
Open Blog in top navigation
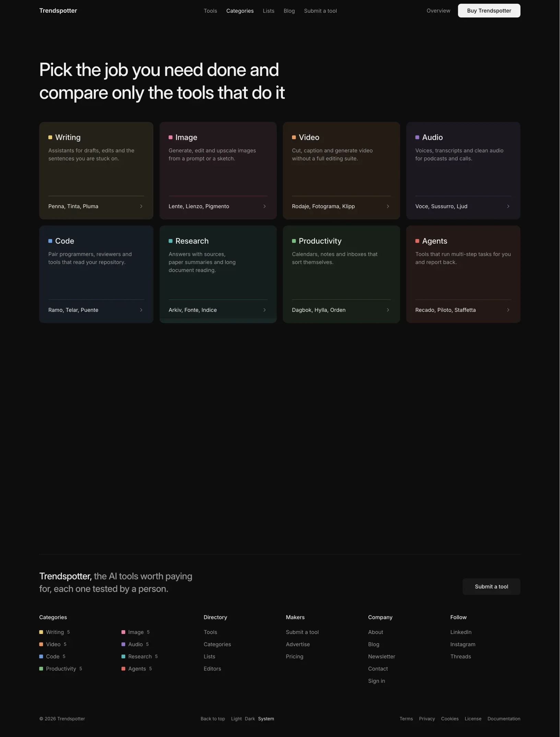coord(289,11)
